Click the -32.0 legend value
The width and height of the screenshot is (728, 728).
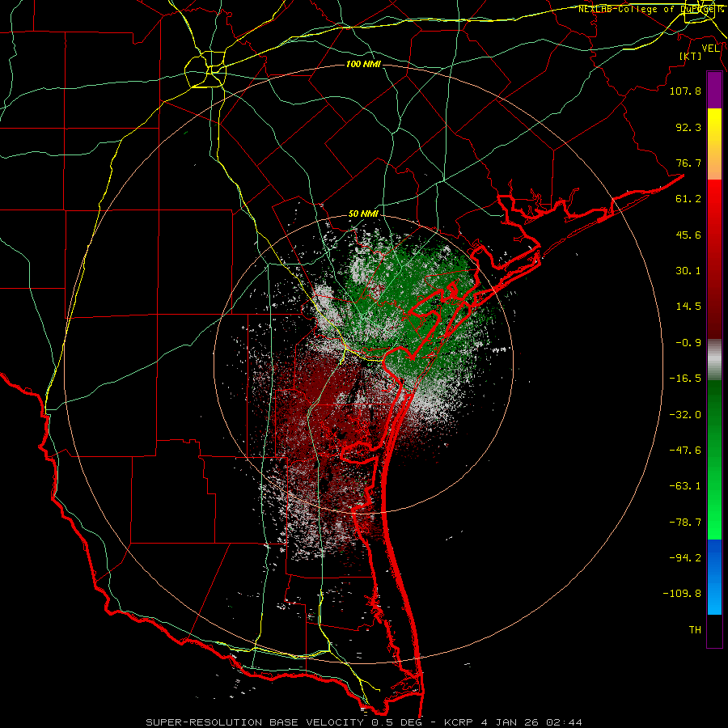click(x=685, y=415)
